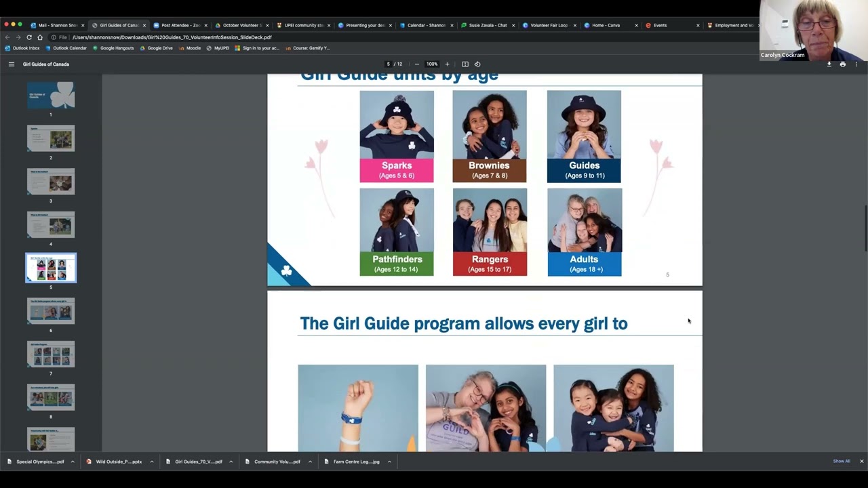868x488 pixels.
Task: Close the downloads bar
Action: pyautogui.click(x=862, y=462)
